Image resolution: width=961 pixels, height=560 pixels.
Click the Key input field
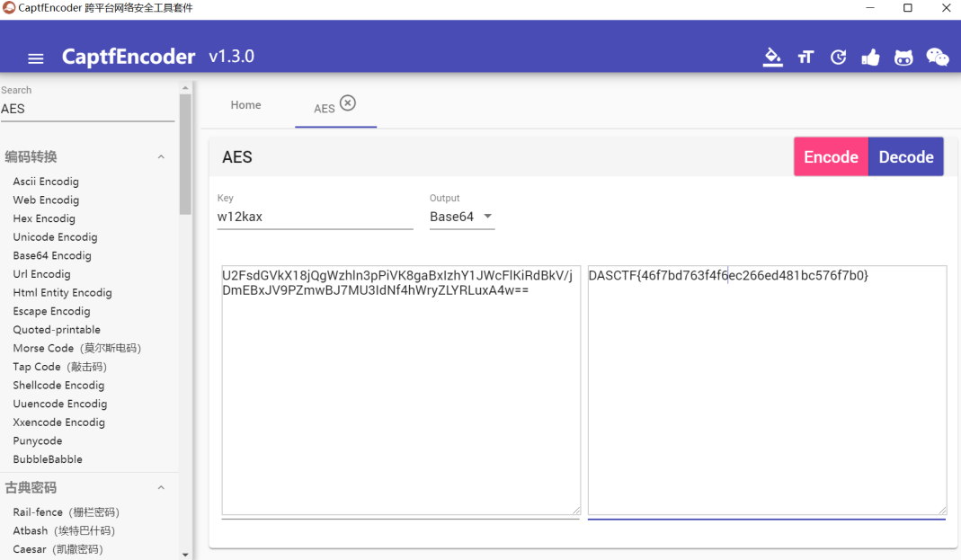point(315,217)
